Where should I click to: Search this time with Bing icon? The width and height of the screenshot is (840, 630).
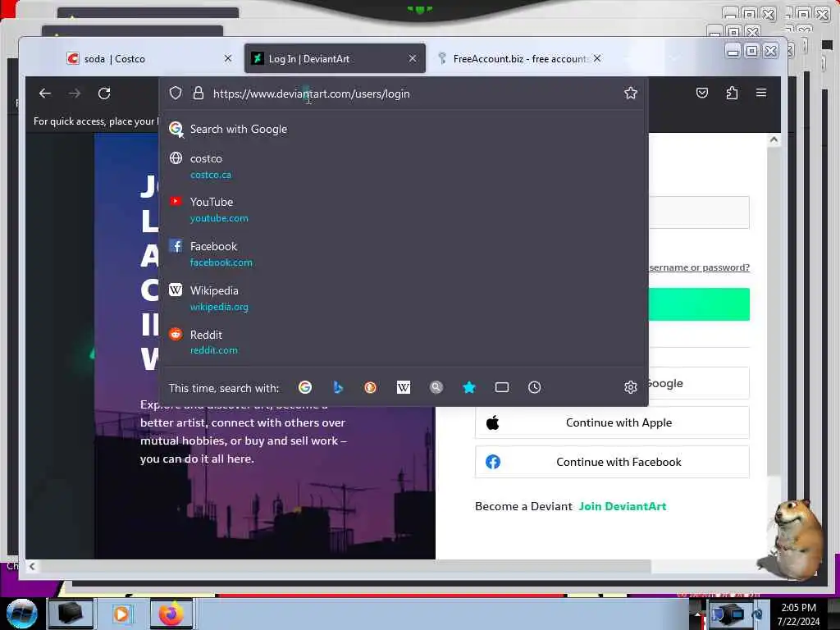[x=337, y=387]
